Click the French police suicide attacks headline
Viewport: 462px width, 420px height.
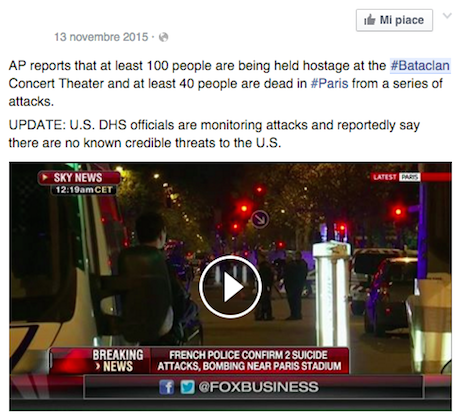[249, 360]
